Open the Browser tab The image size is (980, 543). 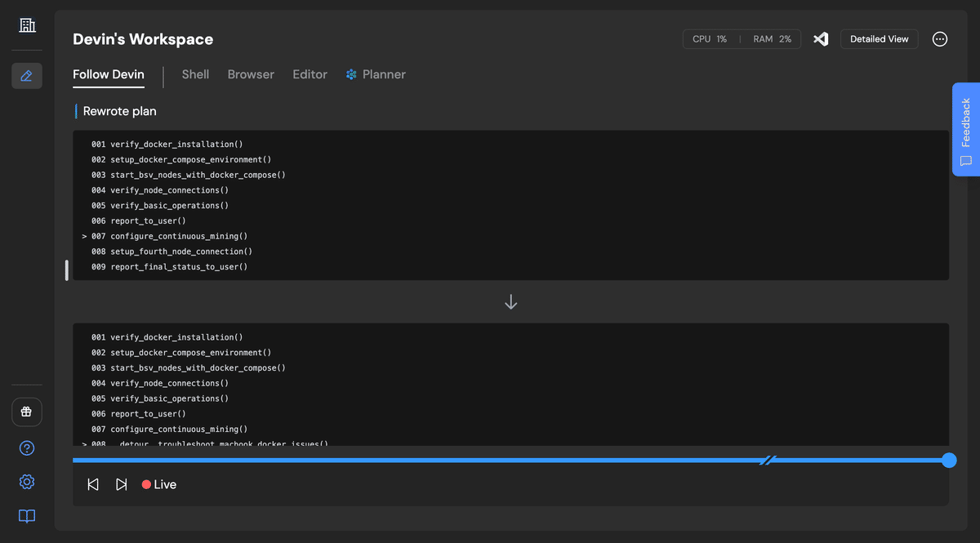point(251,73)
